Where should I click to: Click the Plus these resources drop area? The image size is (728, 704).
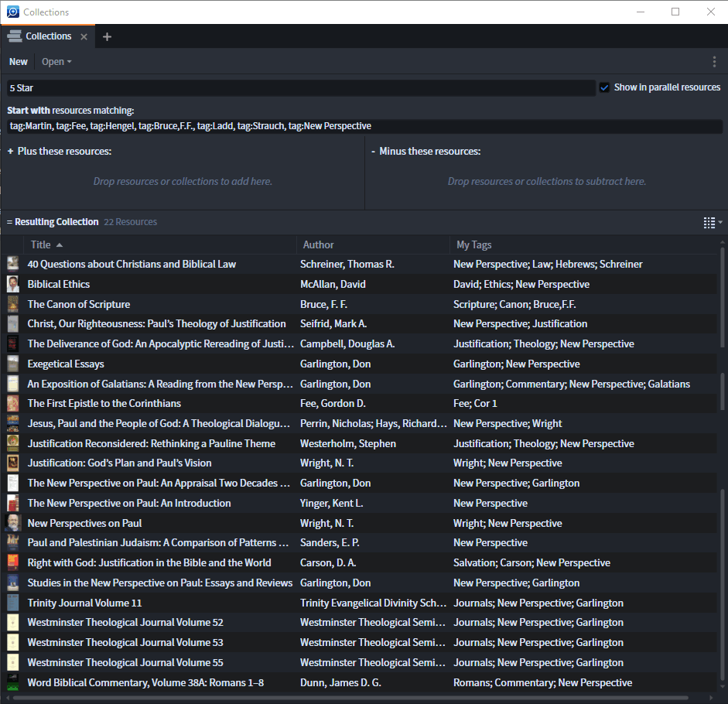(183, 182)
